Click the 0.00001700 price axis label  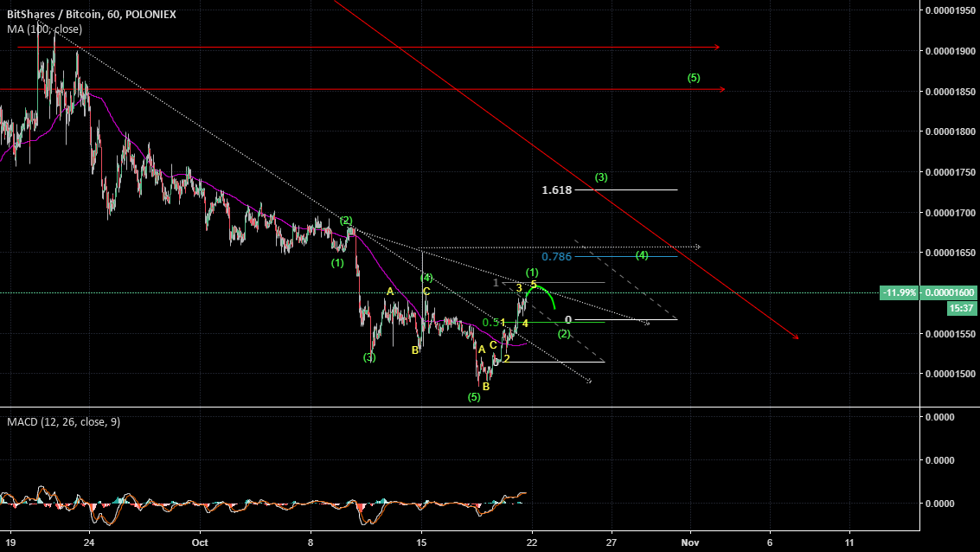950,213
